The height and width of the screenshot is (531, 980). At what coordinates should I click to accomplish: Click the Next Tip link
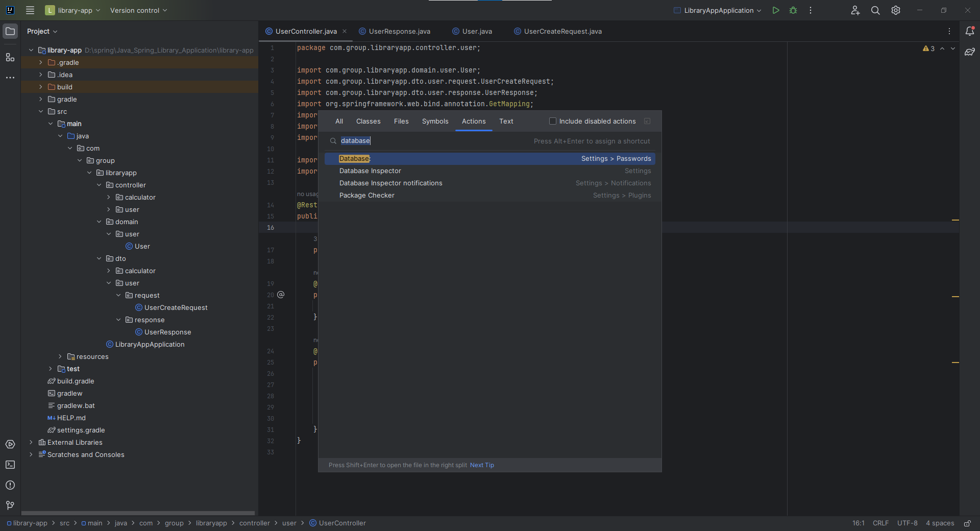[482, 465]
